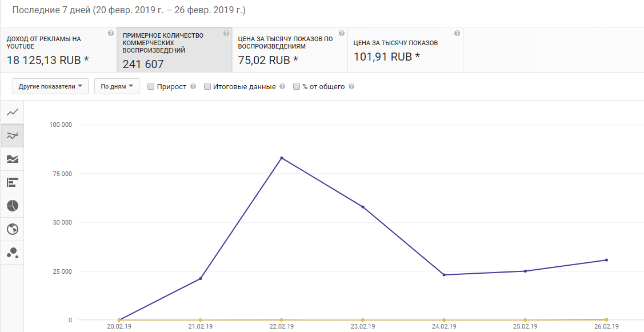Open help icon on Цена за тысячу показов card
The image size is (644, 332).
pos(457,34)
